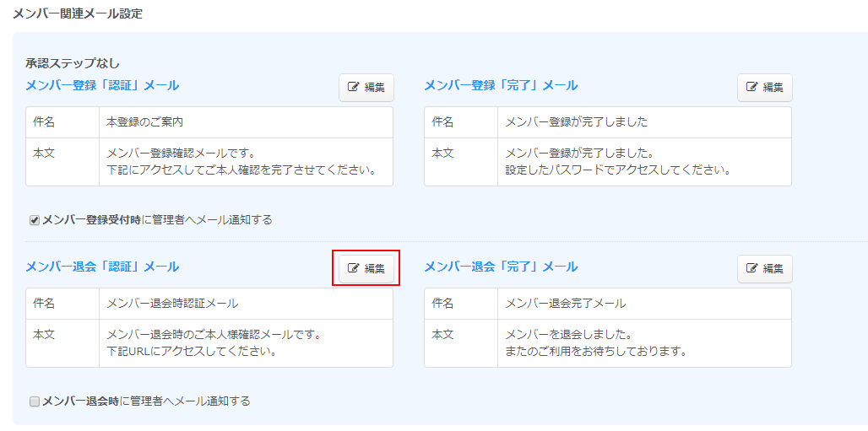Open the メンバー退会「完了」メール heading link
The image size is (868, 431).
[x=501, y=267]
